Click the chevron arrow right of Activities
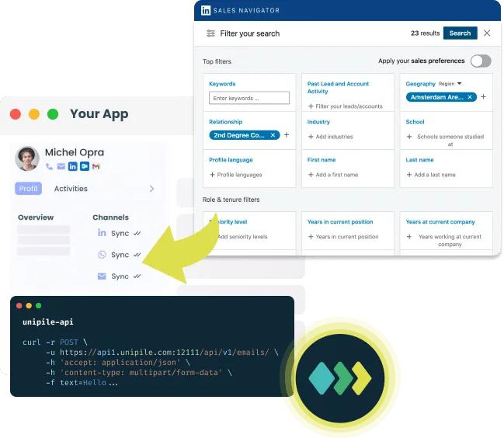This screenshot has width=504, height=438. [151, 189]
